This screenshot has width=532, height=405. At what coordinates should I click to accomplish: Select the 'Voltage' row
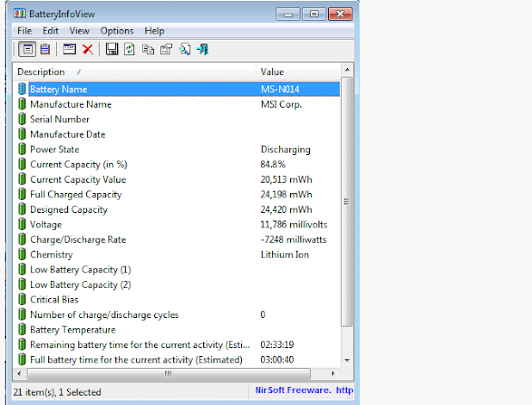pyautogui.click(x=176, y=224)
